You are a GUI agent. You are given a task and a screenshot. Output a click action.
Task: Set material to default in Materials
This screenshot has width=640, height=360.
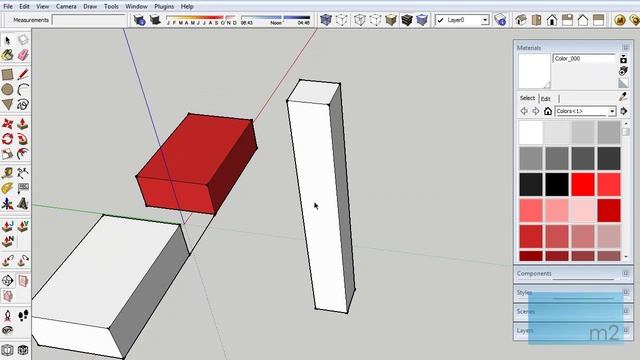coord(623,83)
